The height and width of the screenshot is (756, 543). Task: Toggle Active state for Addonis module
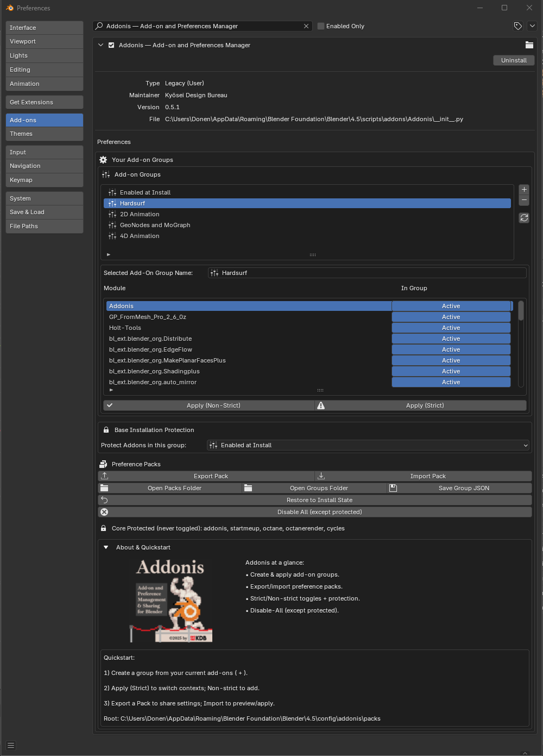click(x=451, y=306)
